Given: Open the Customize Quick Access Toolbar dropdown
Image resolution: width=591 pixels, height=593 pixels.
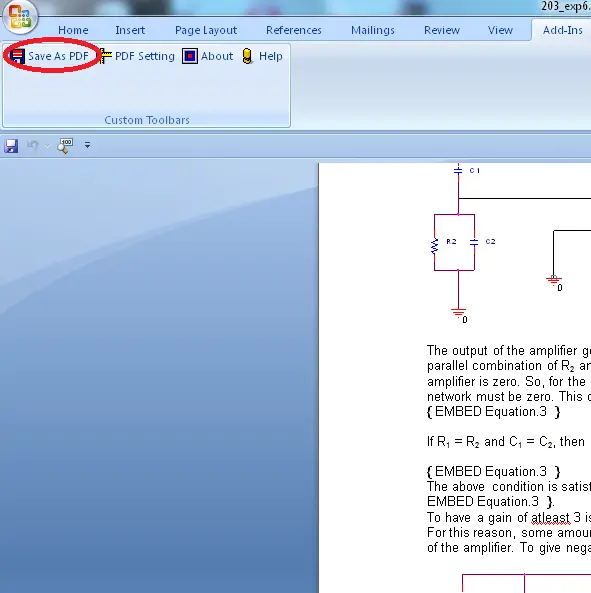Looking at the screenshot, I should point(87,145).
